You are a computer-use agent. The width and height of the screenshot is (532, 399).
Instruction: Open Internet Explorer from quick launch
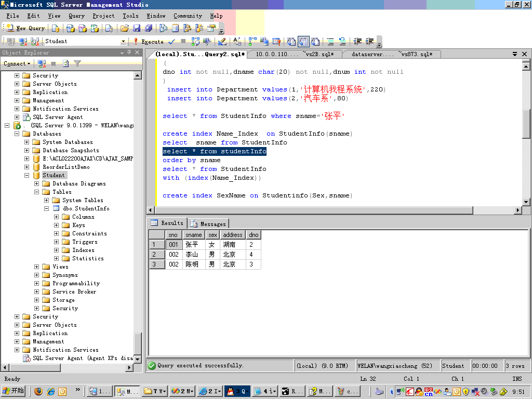(50, 391)
